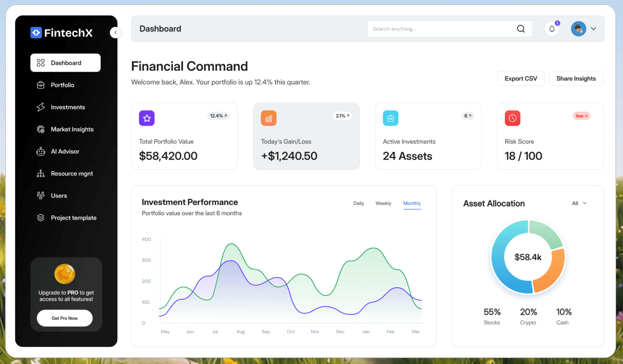The height and width of the screenshot is (364, 623).
Task: Click Export CSV button
Action: click(x=521, y=79)
